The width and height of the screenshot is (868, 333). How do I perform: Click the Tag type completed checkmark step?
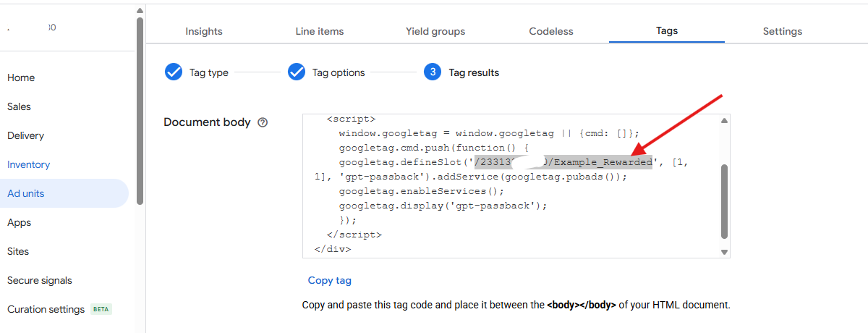[x=174, y=72]
